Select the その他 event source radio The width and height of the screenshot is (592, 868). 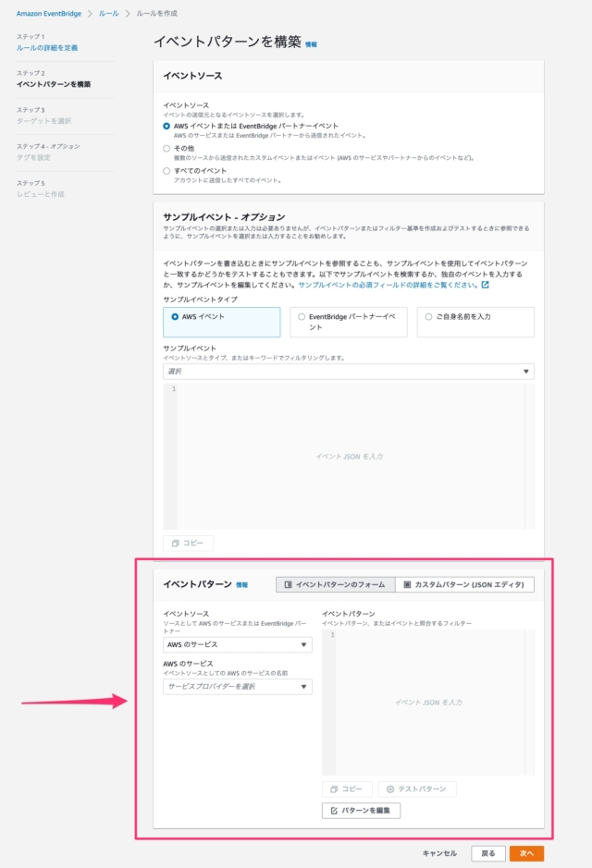(166, 148)
